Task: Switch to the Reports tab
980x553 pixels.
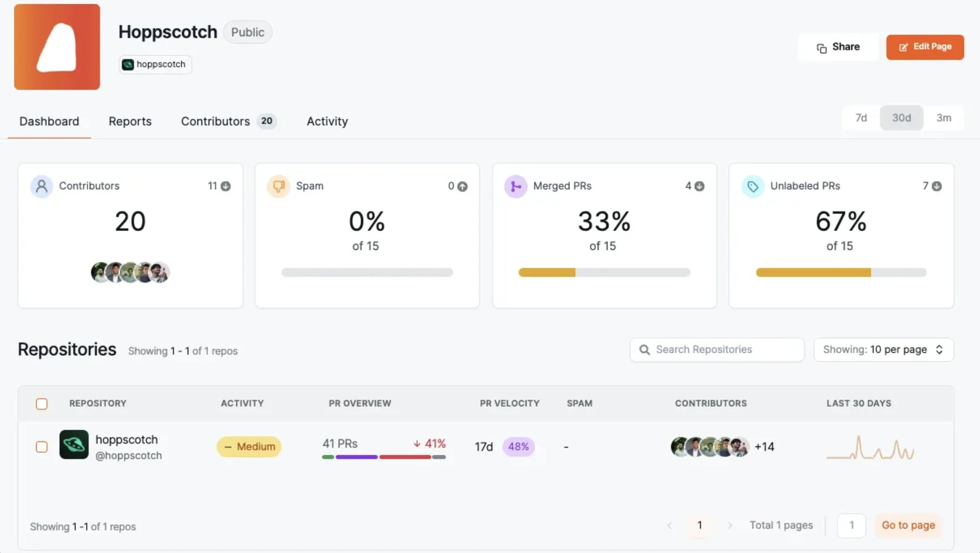Action: click(x=130, y=121)
